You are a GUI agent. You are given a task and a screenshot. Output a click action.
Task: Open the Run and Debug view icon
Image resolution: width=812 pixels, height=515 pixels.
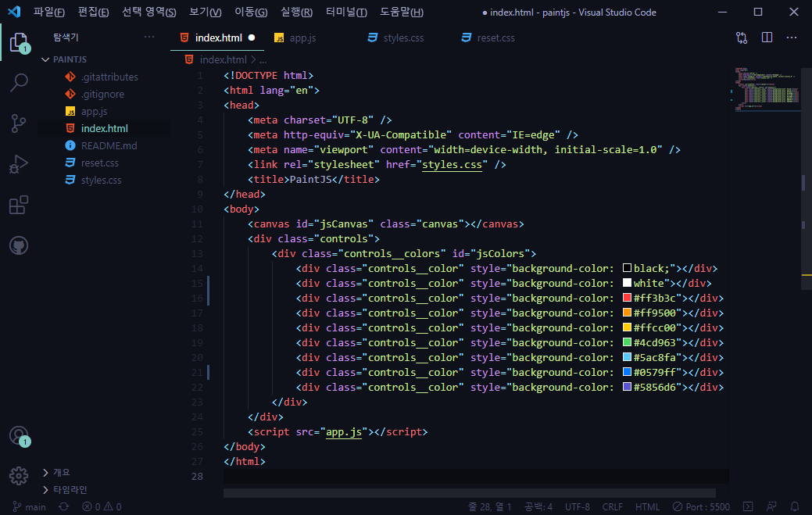[19, 164]
